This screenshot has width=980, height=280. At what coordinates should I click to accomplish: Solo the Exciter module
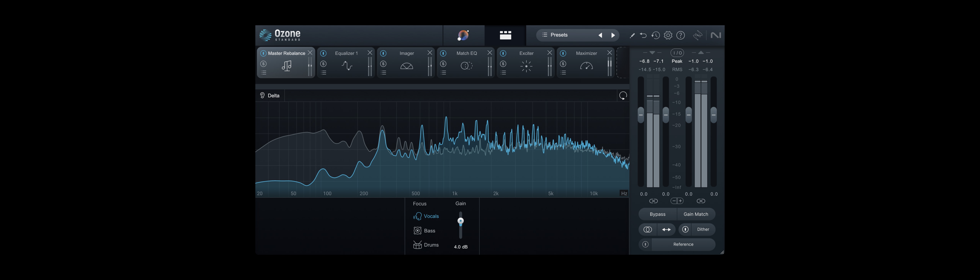[x=503, y=64]
